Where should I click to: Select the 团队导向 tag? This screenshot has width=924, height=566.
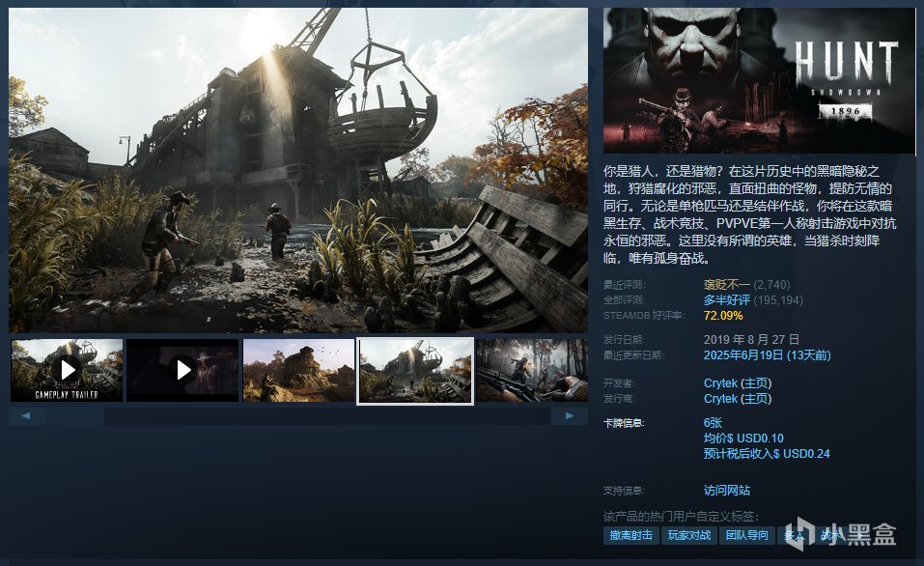(746, 535)
